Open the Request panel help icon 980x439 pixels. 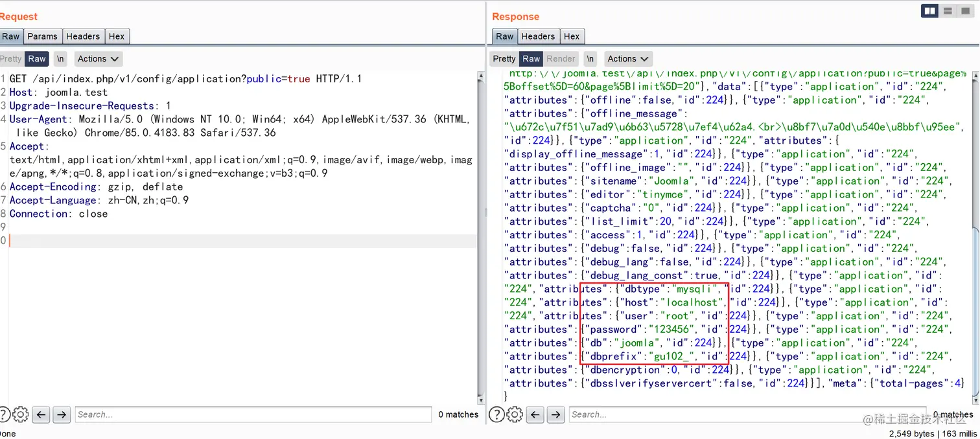(x=3, y=414)
